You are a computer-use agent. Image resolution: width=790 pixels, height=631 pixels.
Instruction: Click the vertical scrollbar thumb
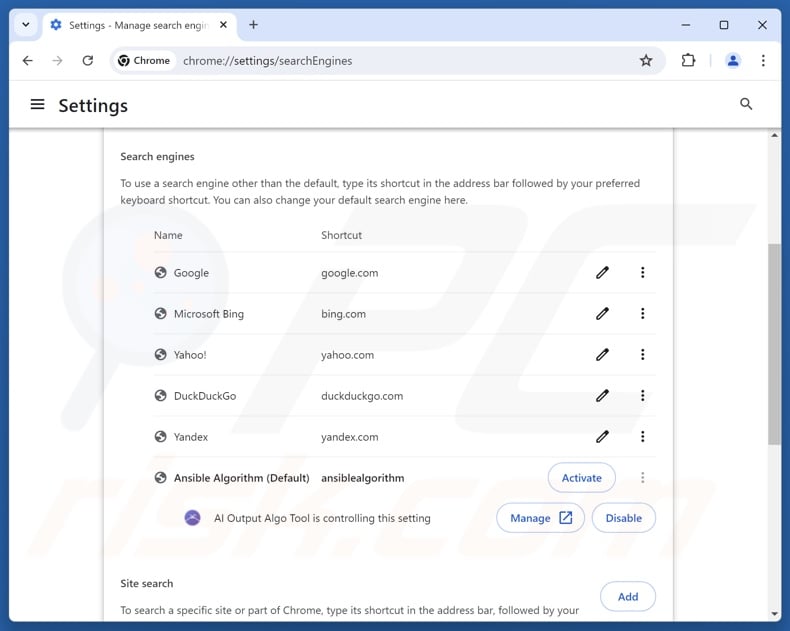click(774, 344)
